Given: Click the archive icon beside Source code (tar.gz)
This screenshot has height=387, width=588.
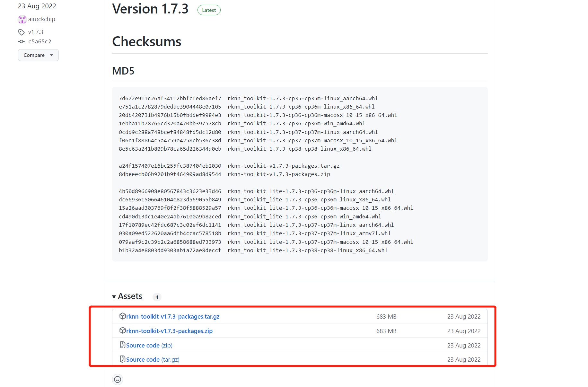Looking at the screenshot, I should (123, 359).
